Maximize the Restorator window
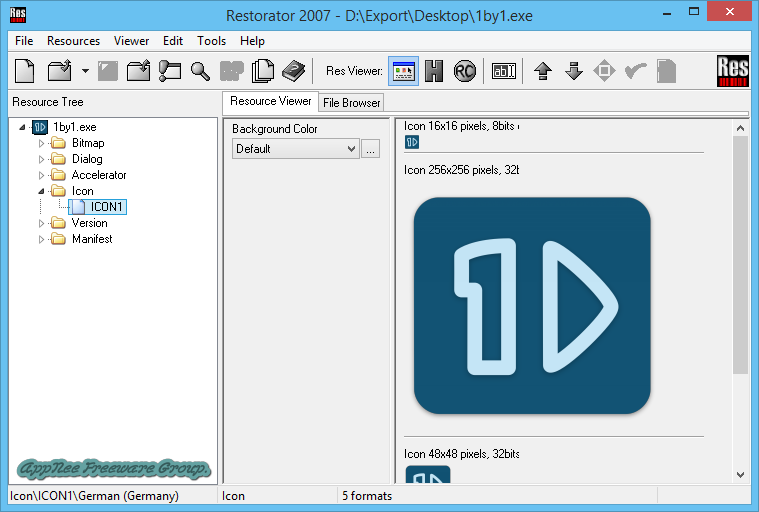The height and width of the screenshot is (512, 759). point(694,12)
